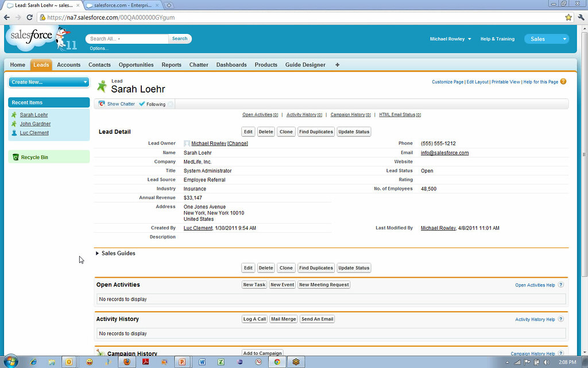Image resolution: width=588 pixels, height=368 pixels.
Task: Click the plus icon for all tabs
Action: pos(337,64)
